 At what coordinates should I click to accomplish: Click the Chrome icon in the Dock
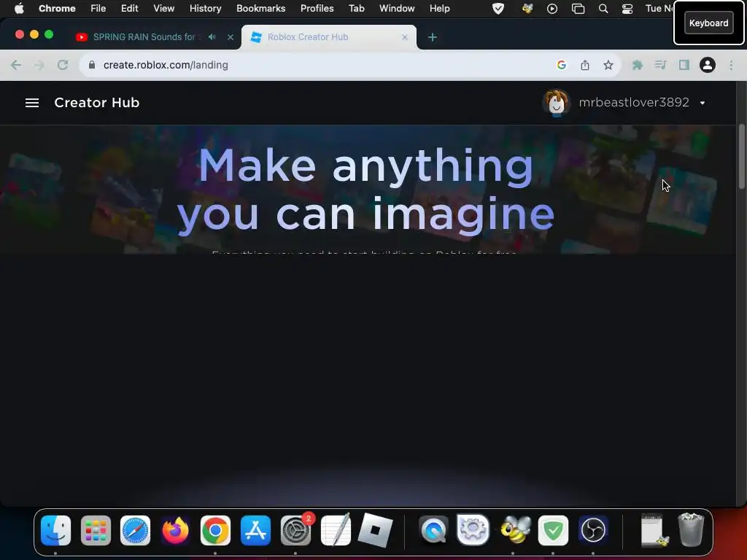[215, 531]
